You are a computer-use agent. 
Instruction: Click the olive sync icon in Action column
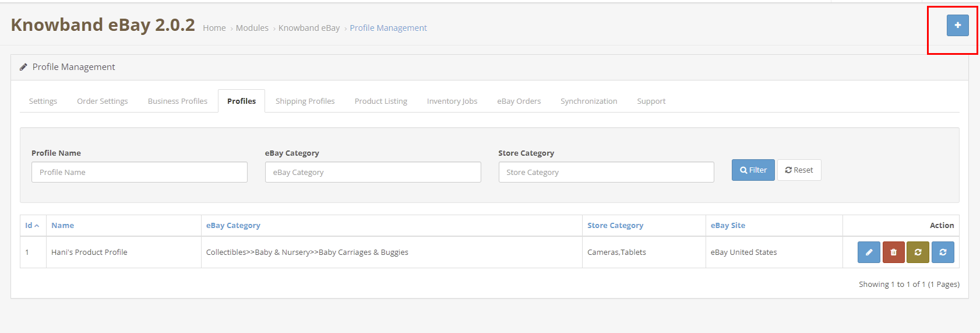918,252
